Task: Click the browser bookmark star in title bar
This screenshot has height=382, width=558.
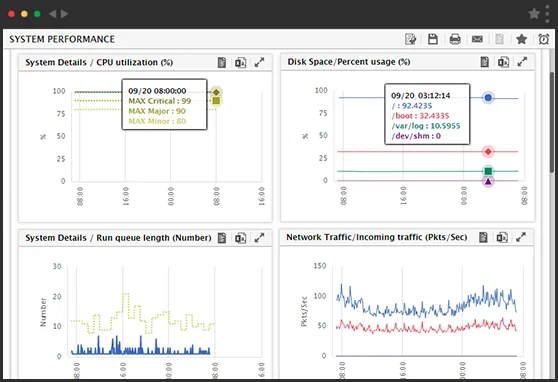Action: pyautogui.click(x=534, y=14)
